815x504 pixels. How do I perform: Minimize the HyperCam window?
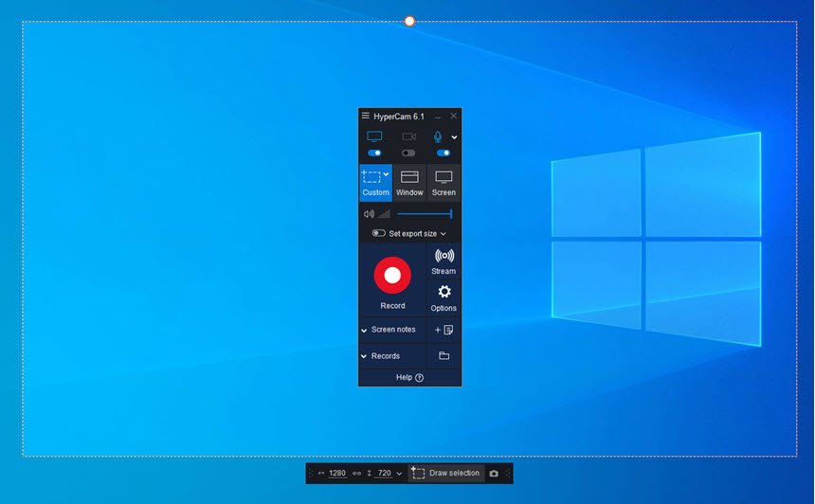click(x=438, y=117)
